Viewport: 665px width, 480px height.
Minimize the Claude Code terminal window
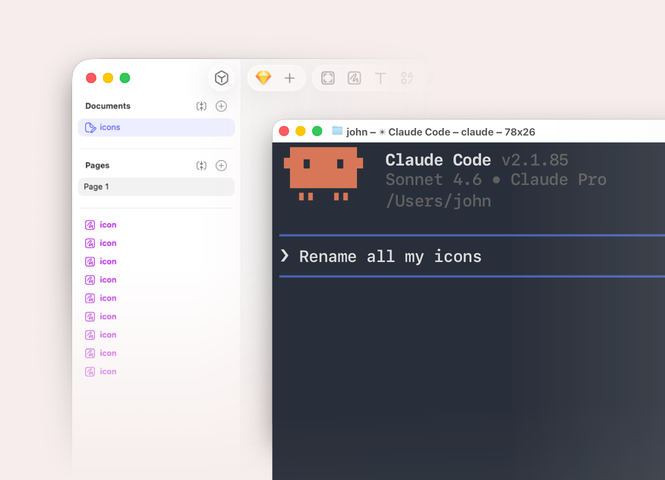(x=301, y=131)
